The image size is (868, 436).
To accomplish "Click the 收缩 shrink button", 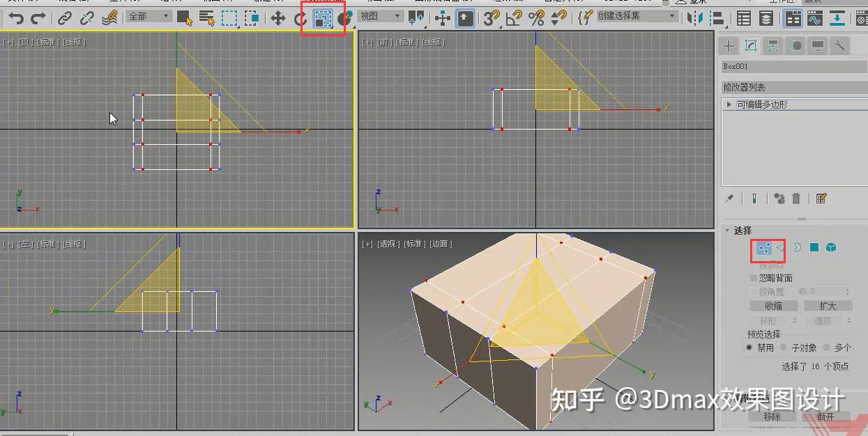I will coord(773,306).
